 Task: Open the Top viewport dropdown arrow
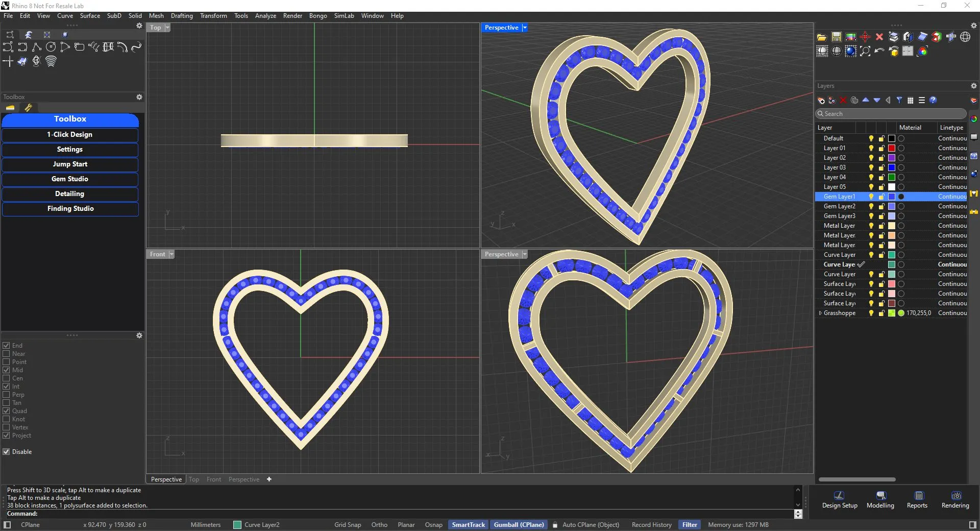[x=167, y=28]
